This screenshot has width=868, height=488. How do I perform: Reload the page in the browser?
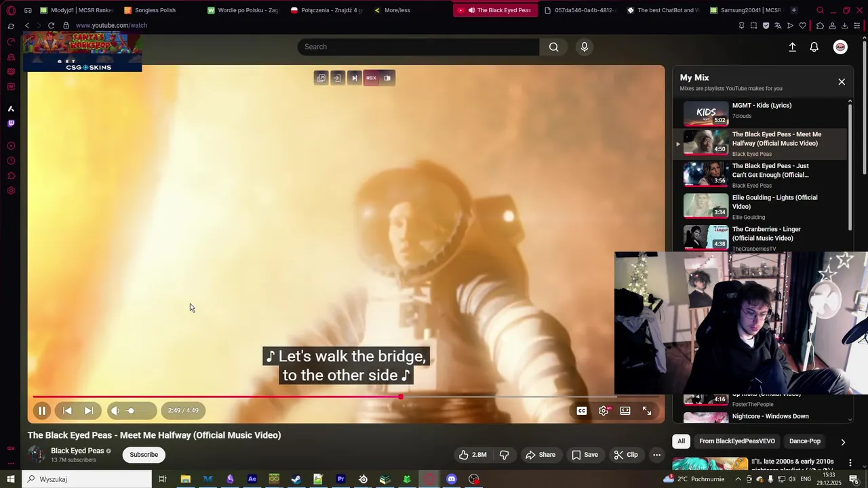(51, 25)
